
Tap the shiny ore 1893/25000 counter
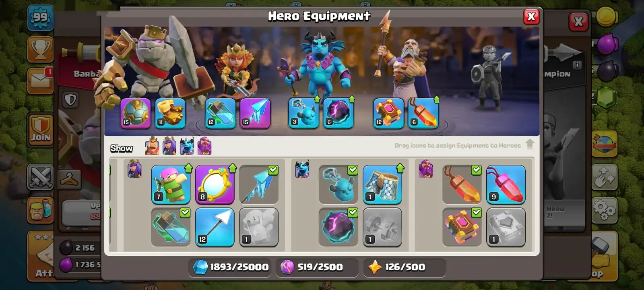point(230,267)
